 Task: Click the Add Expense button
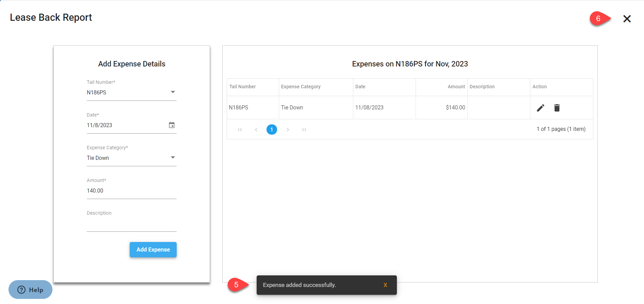click(153, 250)
